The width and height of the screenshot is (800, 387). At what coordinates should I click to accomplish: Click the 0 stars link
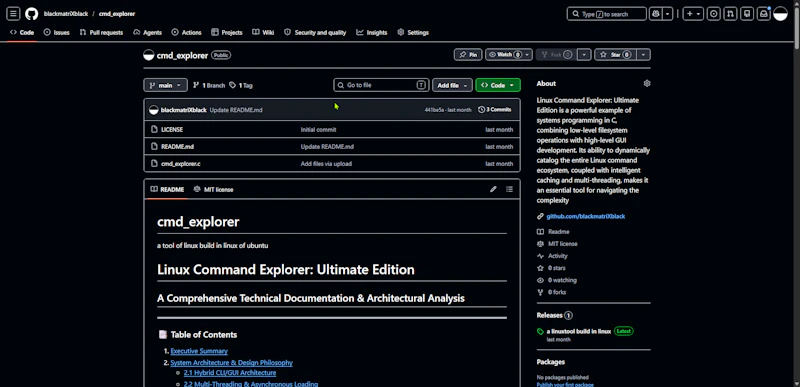(557, 268)
